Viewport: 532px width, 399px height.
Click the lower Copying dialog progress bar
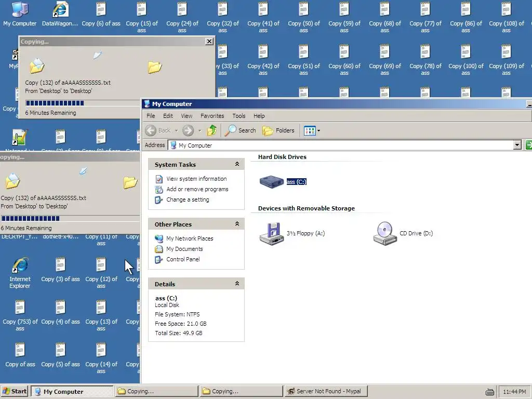point(70,219)
